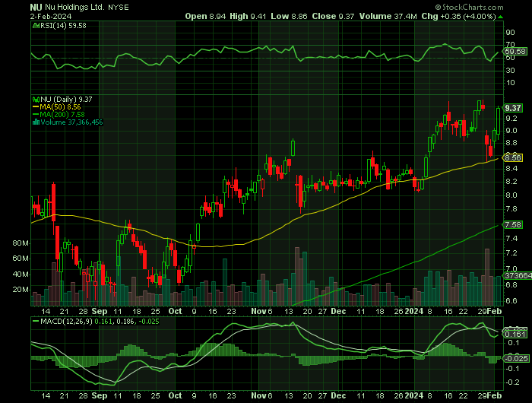Click the MACD(12,26,9) legend label
This screenshot has height=403, width=532.
[66, 322]
